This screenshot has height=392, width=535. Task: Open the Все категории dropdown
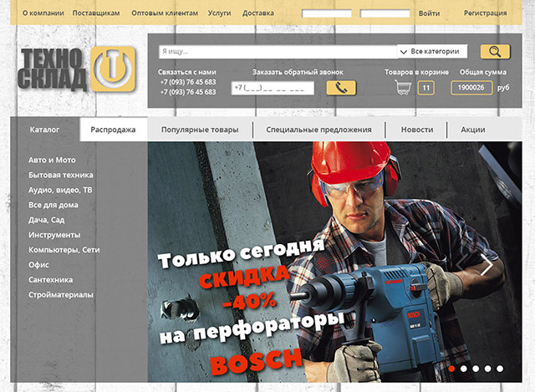tap(432, 52)
